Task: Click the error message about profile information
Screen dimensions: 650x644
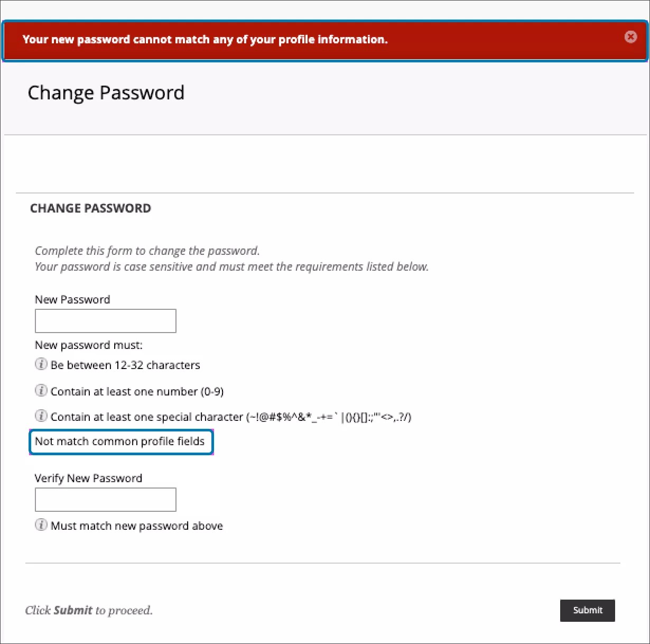Action: click(206, 39)
